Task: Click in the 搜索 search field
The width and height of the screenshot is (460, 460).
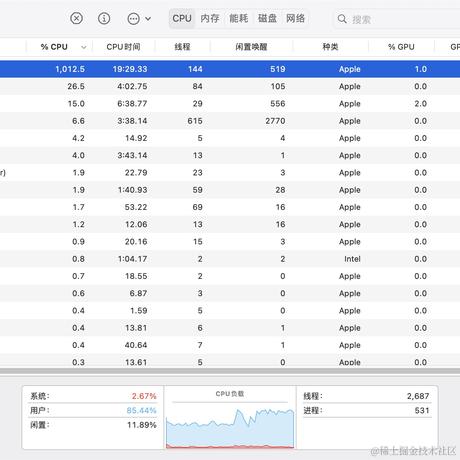Action: click(397, 19)
